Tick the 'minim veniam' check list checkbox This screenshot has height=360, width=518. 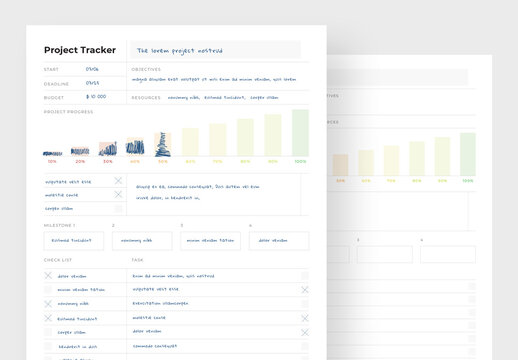coord(48,290)
